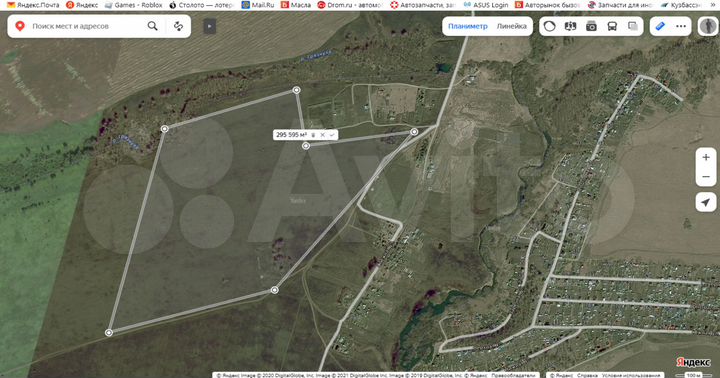Zoom out with the minus button
Screen dimensions: 720x378
706,177
